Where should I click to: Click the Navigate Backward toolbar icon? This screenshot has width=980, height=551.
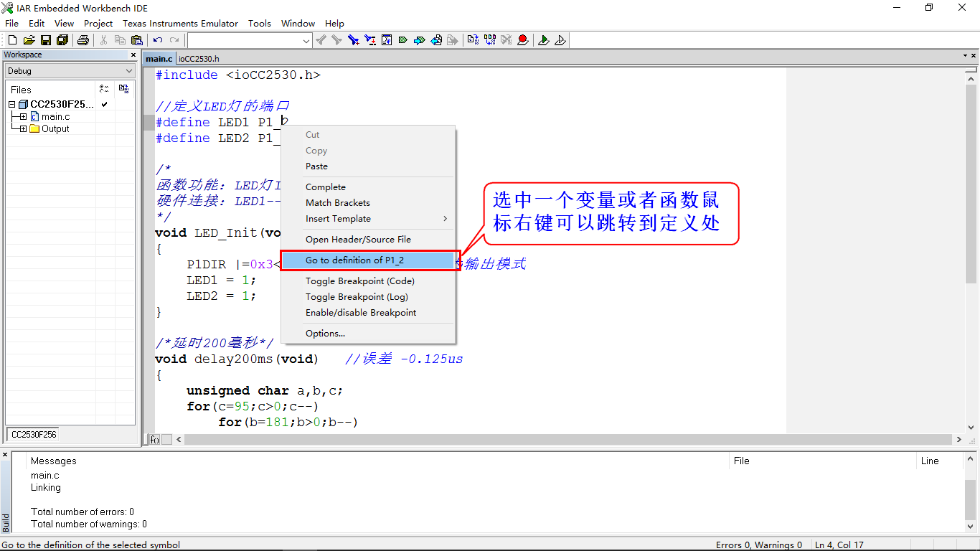[x=436, y=40]
